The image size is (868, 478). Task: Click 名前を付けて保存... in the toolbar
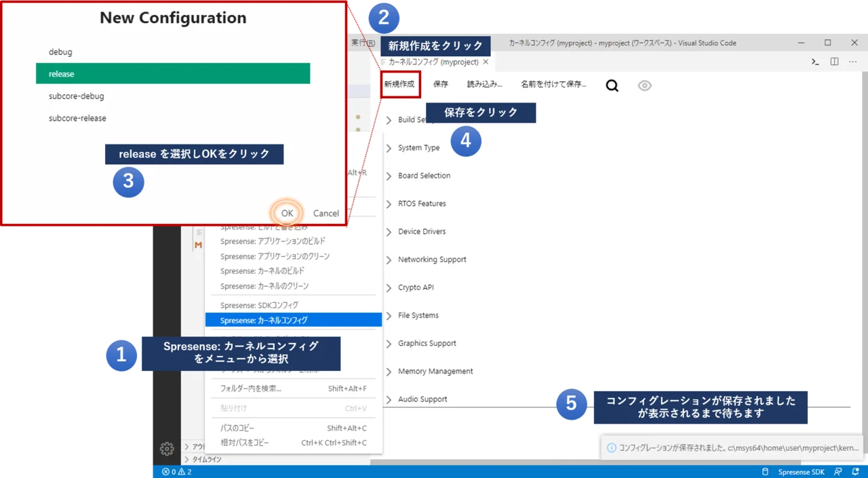tap(553, 85)
